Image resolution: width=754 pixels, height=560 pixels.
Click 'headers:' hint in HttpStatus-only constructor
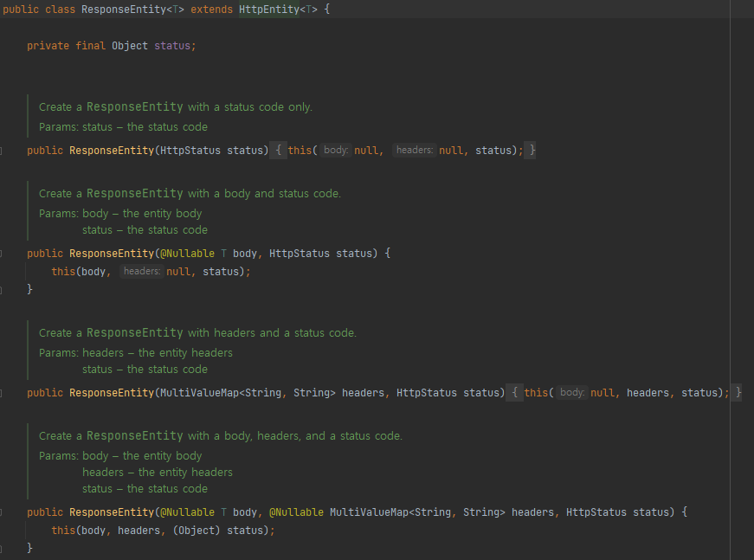(415, 150)
